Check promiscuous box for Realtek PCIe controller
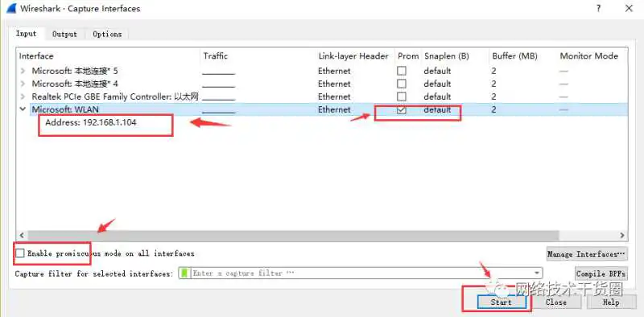Screen dimensions: 644x317 [x=402, y=97]
